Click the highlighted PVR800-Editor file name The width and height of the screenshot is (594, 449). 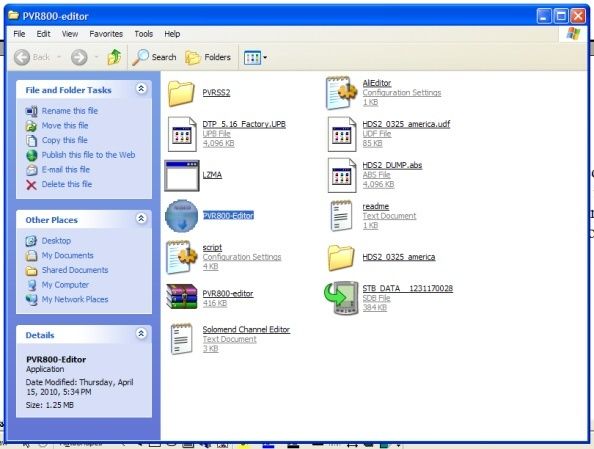pyautogui.click(x=228, y=216)
